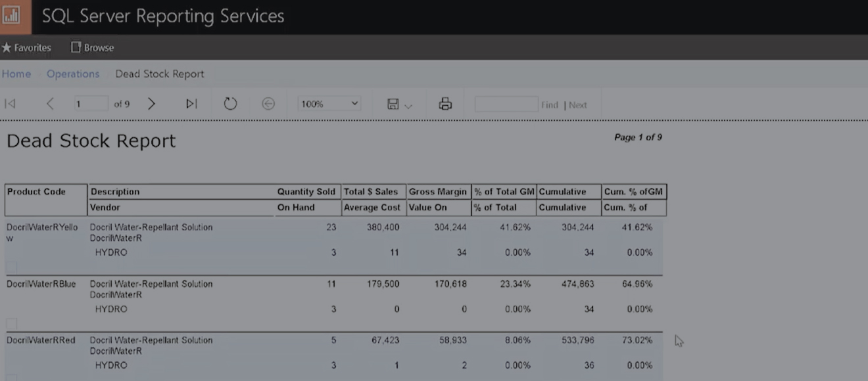Print the report using printer icon
868x381 pixels.
[445, 104]
